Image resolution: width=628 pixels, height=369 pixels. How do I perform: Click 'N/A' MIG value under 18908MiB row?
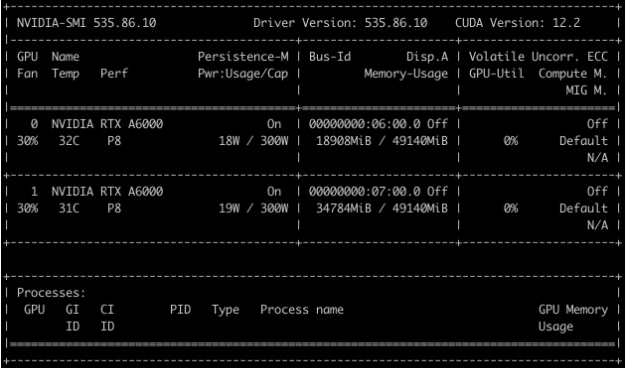click(x=598, y=158)
